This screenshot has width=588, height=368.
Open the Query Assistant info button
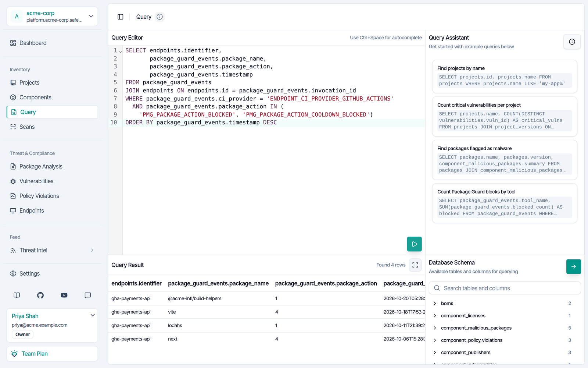572,42
